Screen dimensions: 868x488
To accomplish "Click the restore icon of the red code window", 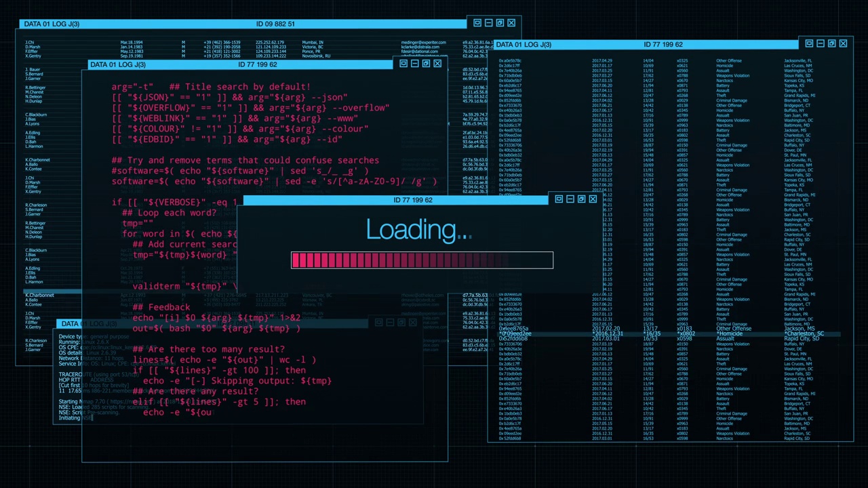I will (x=426, y=64).
